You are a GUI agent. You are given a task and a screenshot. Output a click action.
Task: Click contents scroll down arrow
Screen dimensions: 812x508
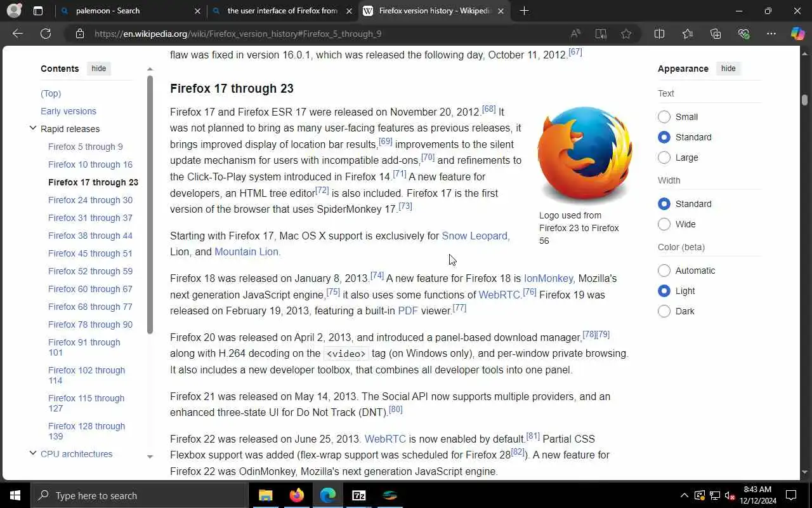tap(150, 457)
